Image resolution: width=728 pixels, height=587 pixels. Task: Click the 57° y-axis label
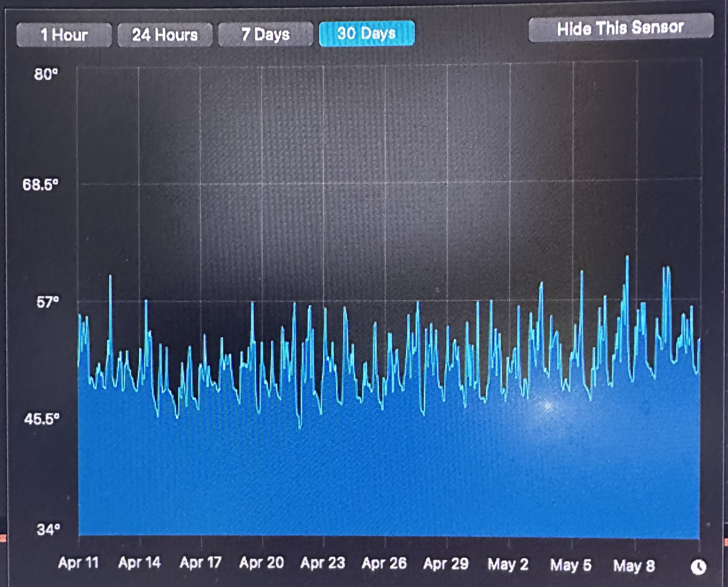pyautogui.click(x=47, y=302)
